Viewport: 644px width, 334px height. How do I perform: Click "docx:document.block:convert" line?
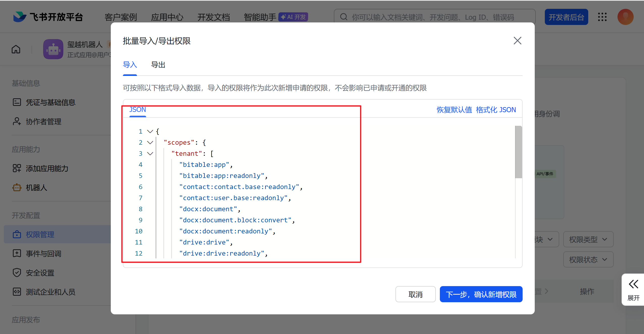[237, 220]
